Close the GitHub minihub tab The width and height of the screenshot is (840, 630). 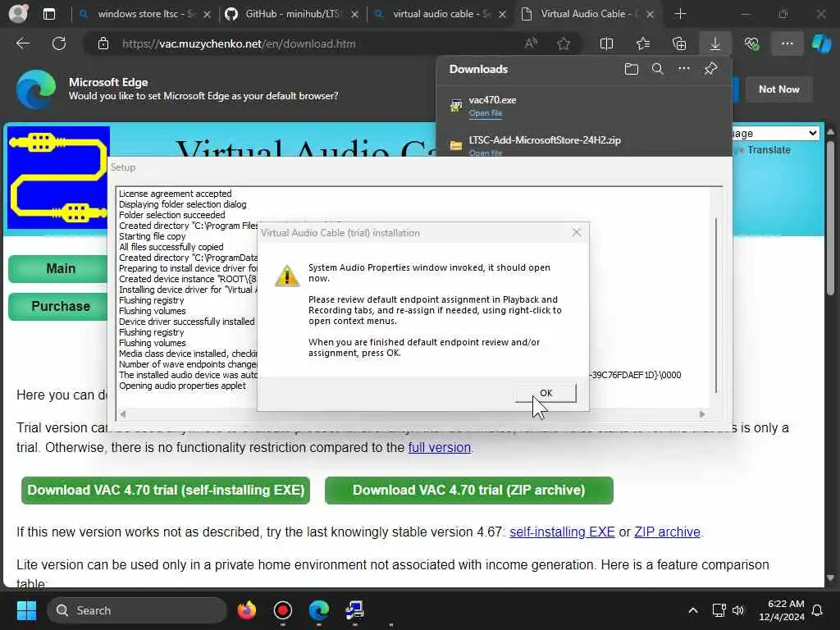pos(354,15)
